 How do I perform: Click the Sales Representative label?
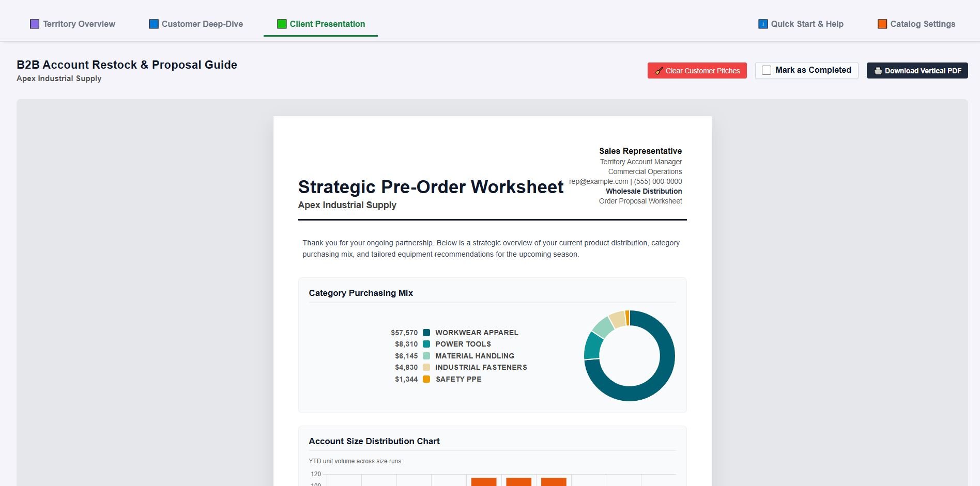[640, 151]
